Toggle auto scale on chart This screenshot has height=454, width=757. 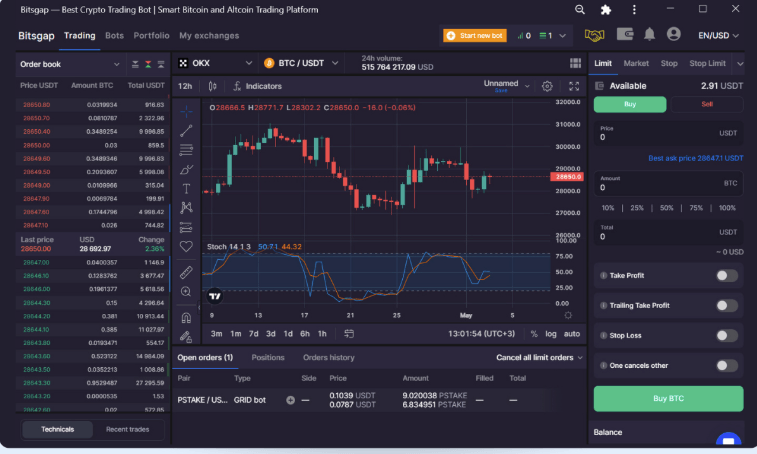pos(572,334)
